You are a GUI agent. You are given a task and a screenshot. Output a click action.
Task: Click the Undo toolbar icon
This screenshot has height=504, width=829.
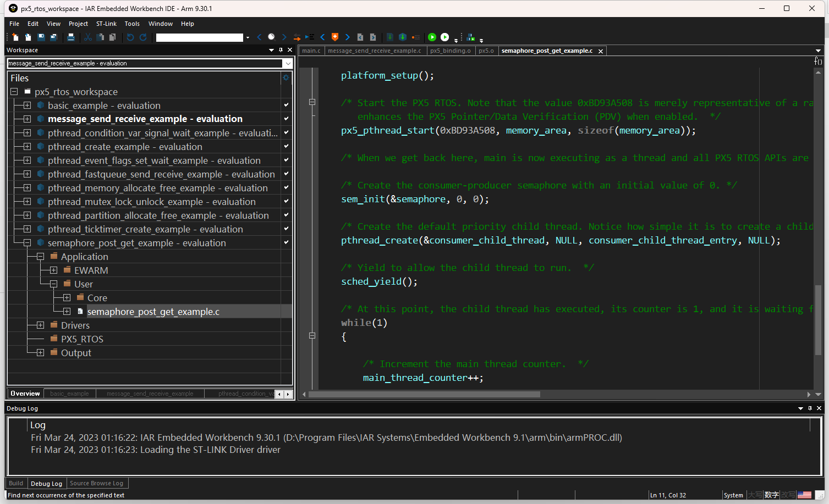[130, 37]
